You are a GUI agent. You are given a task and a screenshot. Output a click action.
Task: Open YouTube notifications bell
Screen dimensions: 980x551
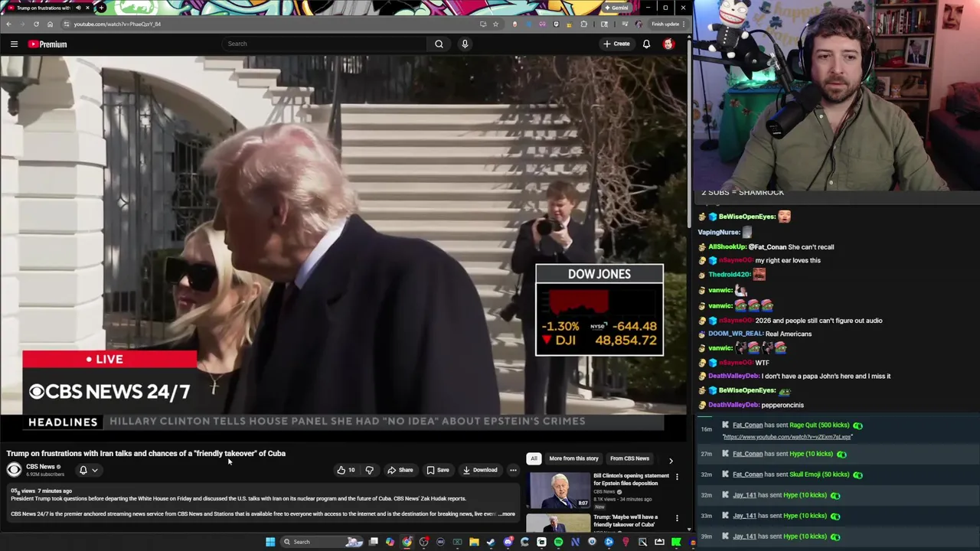(x=646, y=44)
